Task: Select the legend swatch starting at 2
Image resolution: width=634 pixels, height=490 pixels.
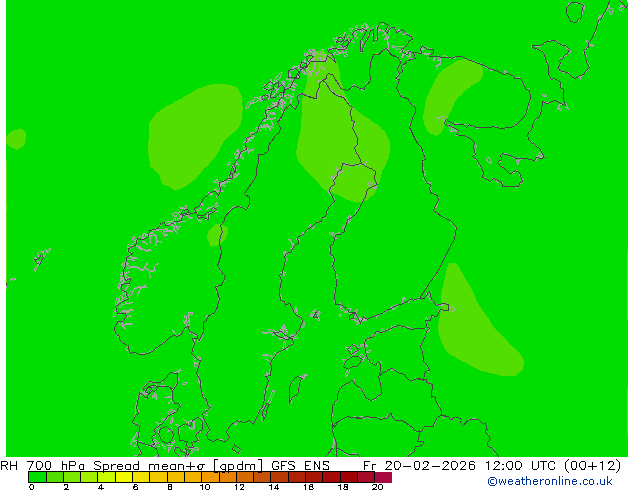Action: pyautogui.click(x=72, y=477)
